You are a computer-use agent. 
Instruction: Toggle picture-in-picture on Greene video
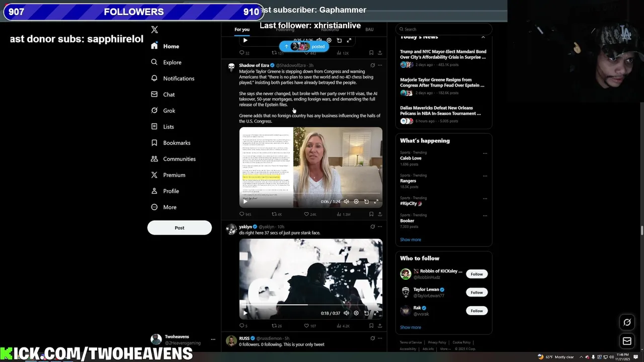[x=366, y=202]
